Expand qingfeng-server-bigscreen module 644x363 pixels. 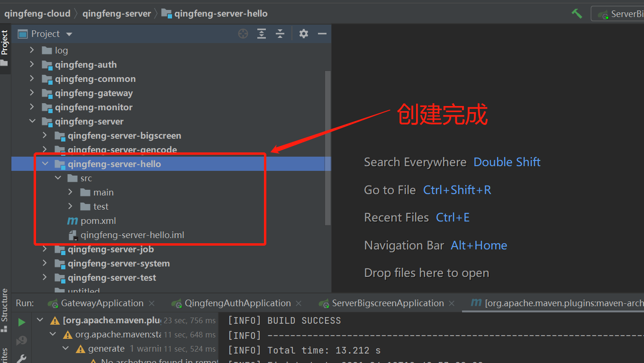pyautogui.click(x=45, y=135)
